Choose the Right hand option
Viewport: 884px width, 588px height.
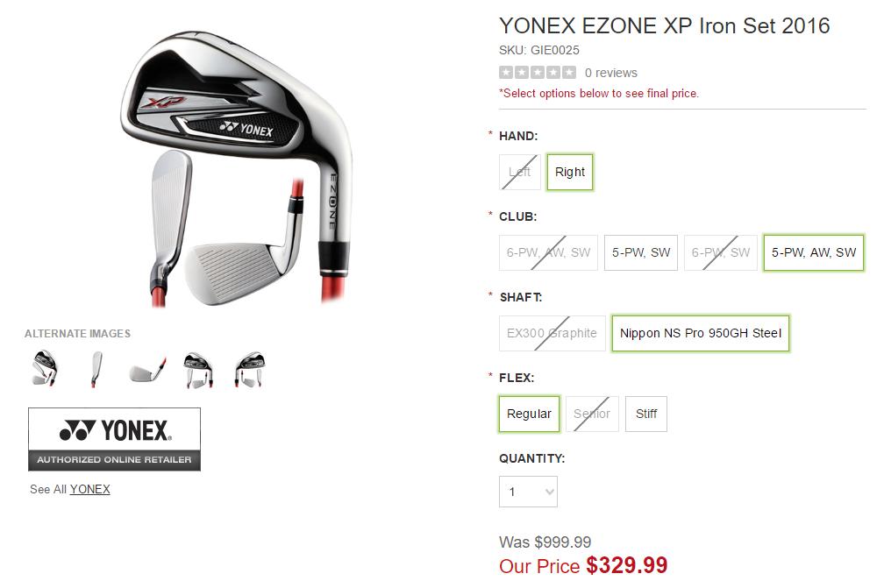(570, 172)
